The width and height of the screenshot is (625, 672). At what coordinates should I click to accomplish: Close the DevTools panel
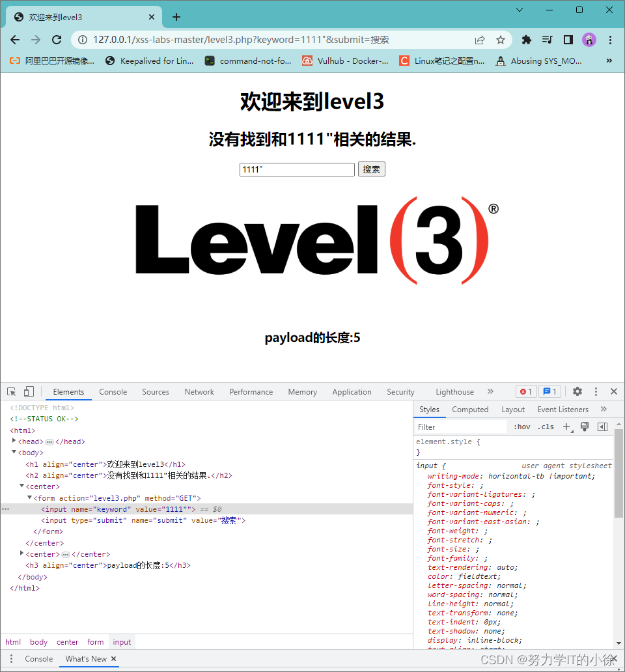pyautogui.click(x=613, y=391)
